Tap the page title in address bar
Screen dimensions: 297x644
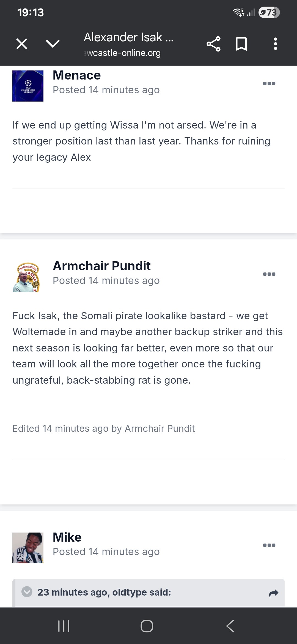[x=128, y=38]
